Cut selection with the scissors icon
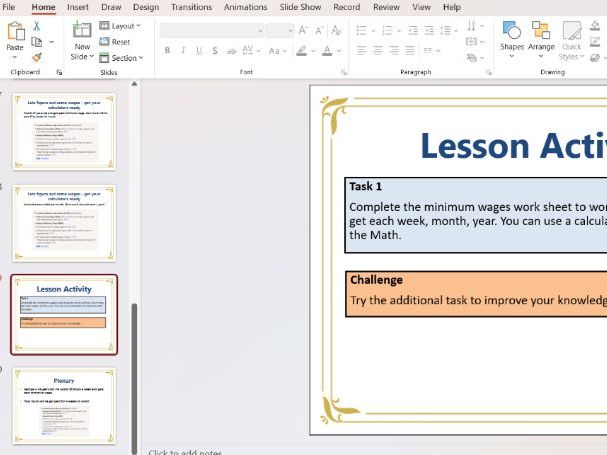 click(x=36, y=26)
